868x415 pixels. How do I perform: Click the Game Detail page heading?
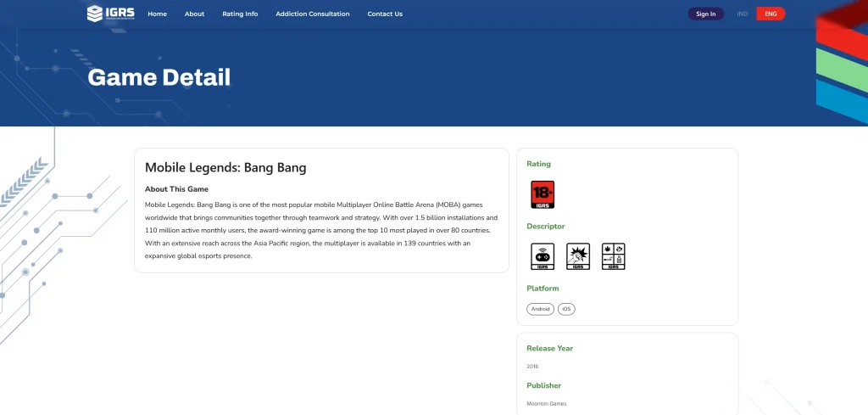(159, 77)
